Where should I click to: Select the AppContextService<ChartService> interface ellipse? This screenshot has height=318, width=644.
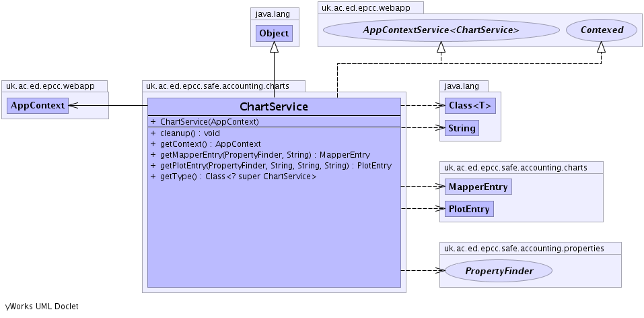[x=441, y=30]
